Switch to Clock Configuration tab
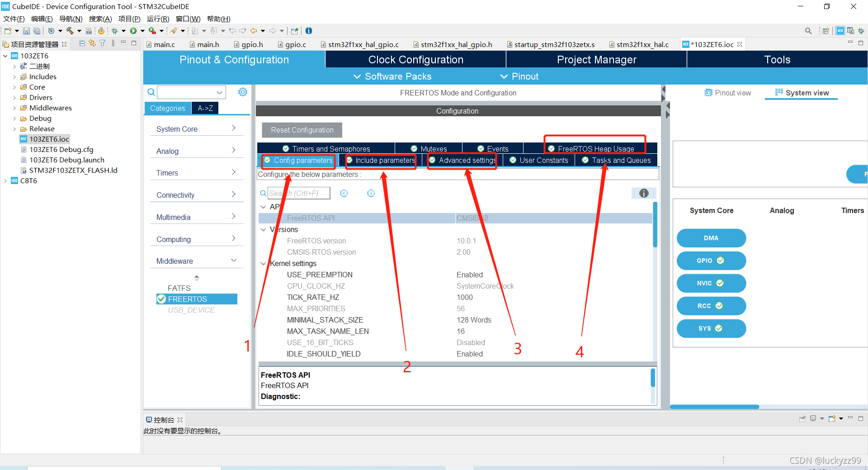Image resolution: width=868 pixels, height=470 pixels. point(415,60)
